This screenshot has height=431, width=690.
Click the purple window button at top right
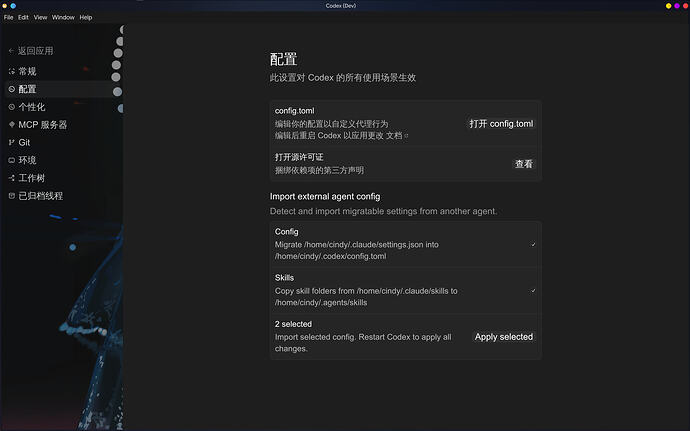pyautogui.click(x=677, y=6)
